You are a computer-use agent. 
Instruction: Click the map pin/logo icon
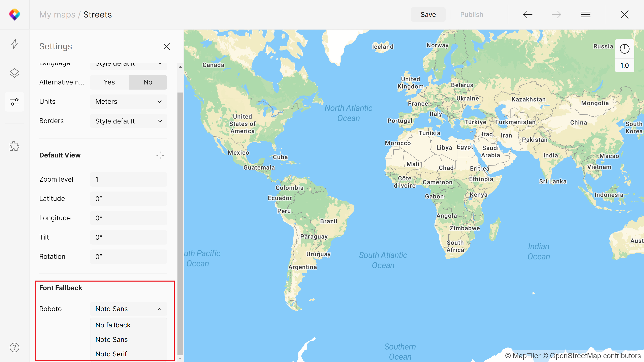(x=15, y=14)
